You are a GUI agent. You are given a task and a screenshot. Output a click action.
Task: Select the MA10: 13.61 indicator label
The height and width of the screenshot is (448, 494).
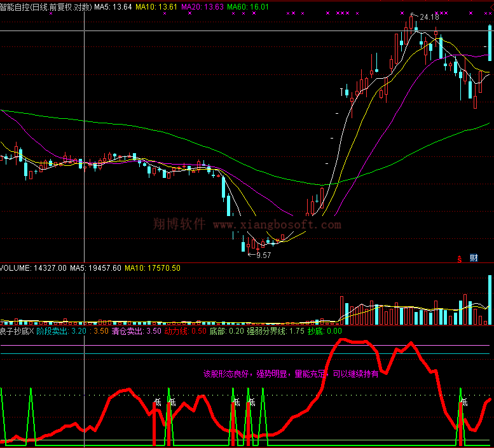(x=156, y=7)
